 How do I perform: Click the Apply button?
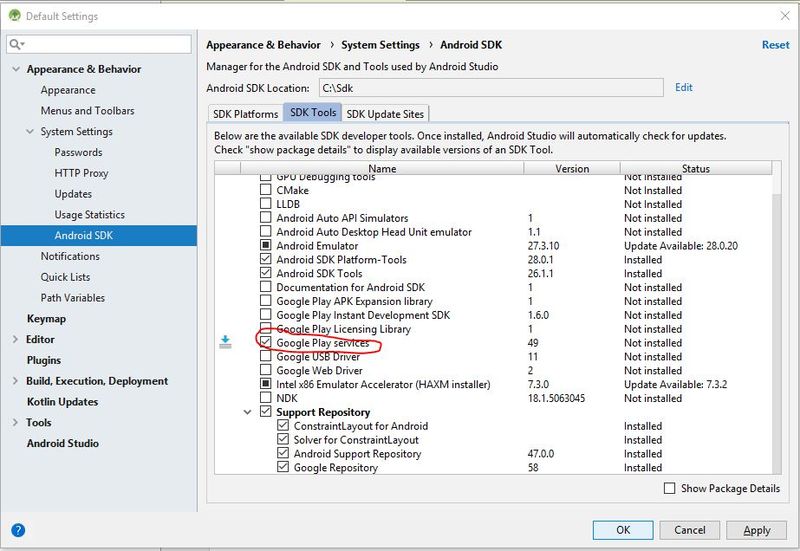(x=757, y=530)
